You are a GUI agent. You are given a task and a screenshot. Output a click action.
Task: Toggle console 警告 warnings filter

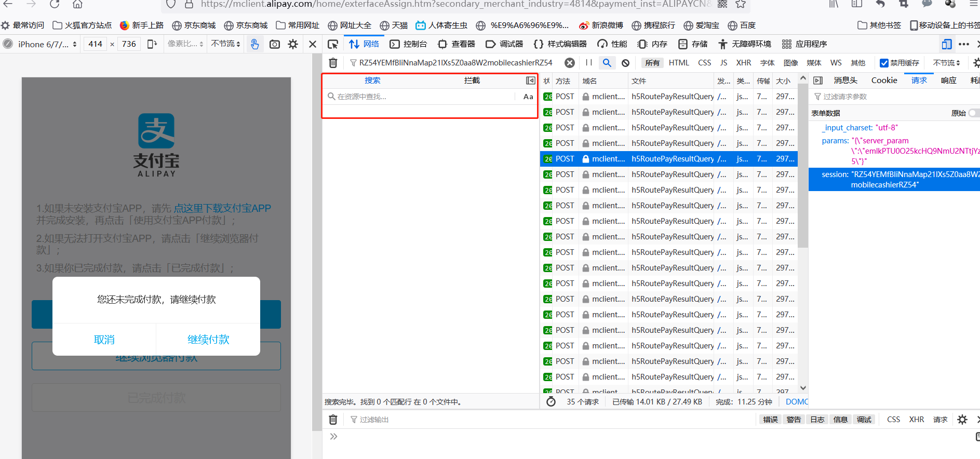pos(794,420)
